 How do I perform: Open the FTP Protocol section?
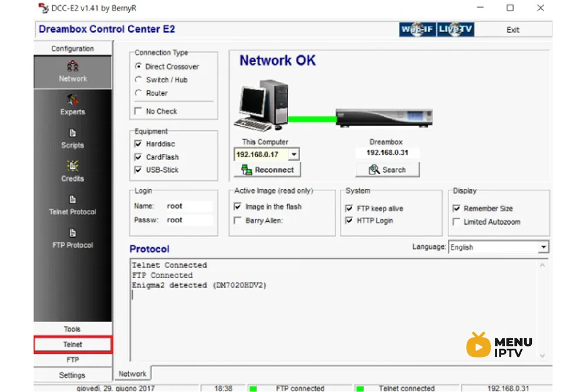tap(73, 238)
